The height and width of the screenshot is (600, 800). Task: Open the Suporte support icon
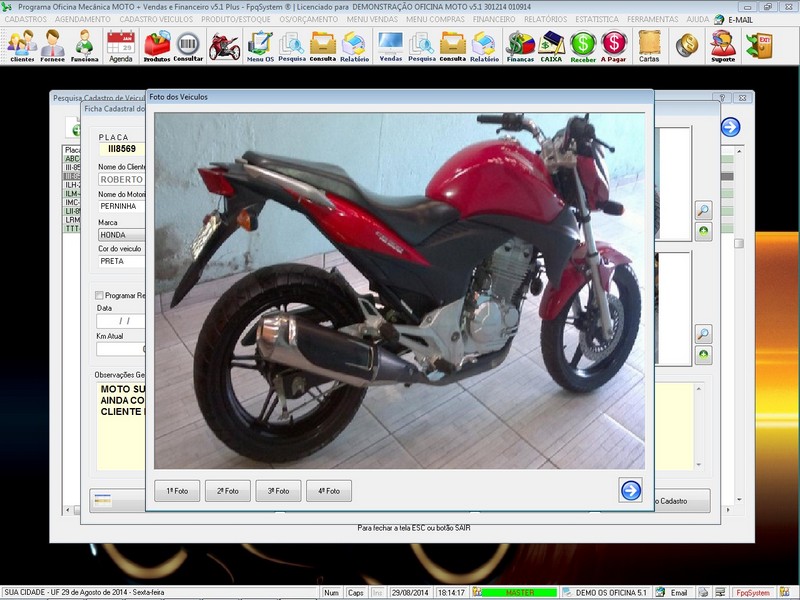[x=723, y=46]
